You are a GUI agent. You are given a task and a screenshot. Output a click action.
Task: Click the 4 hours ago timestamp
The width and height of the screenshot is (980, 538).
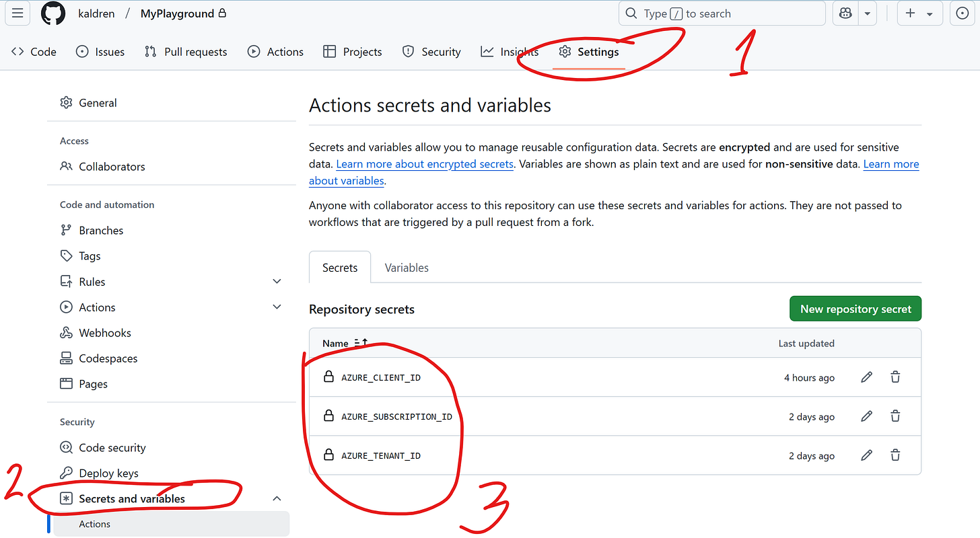point(809,378)
